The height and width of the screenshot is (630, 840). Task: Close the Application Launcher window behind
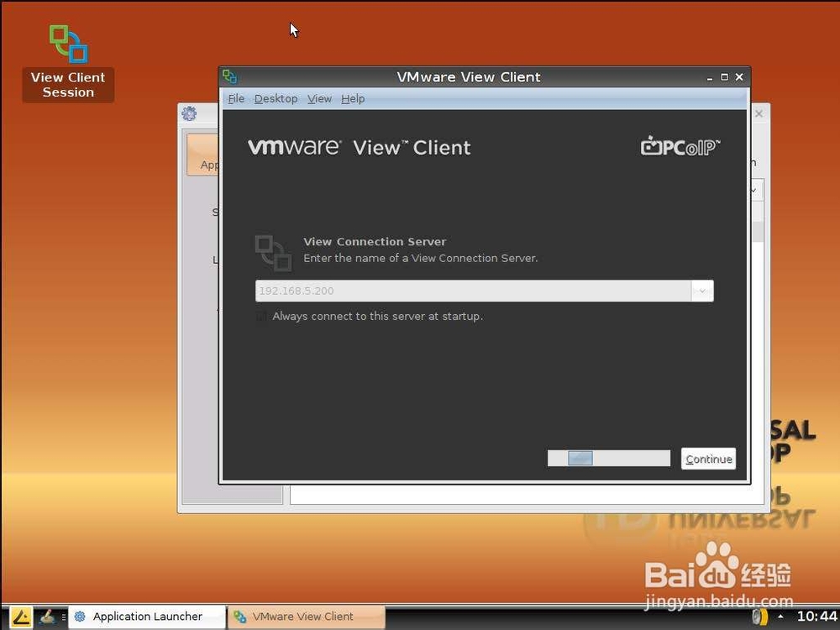759,113
